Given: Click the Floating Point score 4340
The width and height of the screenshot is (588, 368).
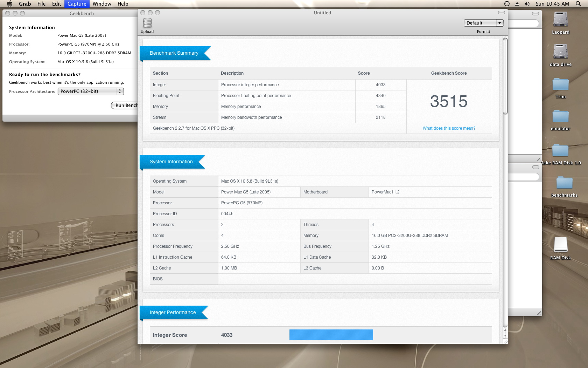Looking at the screenshot, I should point(381,96).
